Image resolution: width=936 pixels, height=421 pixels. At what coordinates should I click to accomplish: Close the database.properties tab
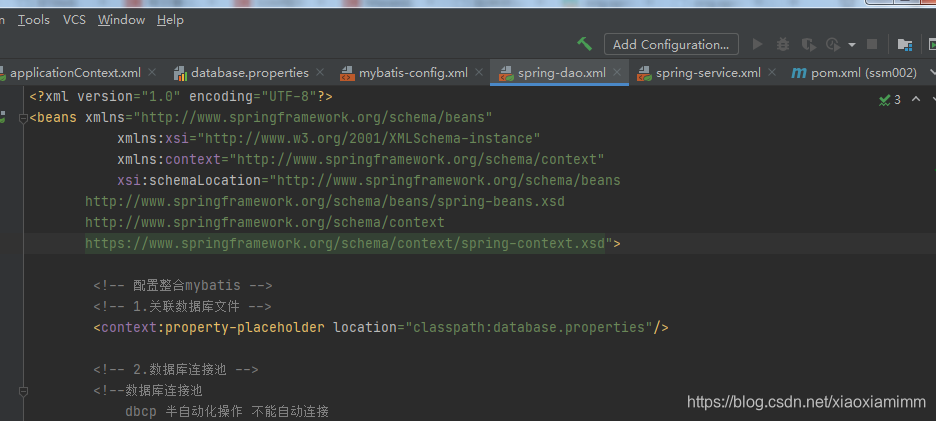point(320,73)
